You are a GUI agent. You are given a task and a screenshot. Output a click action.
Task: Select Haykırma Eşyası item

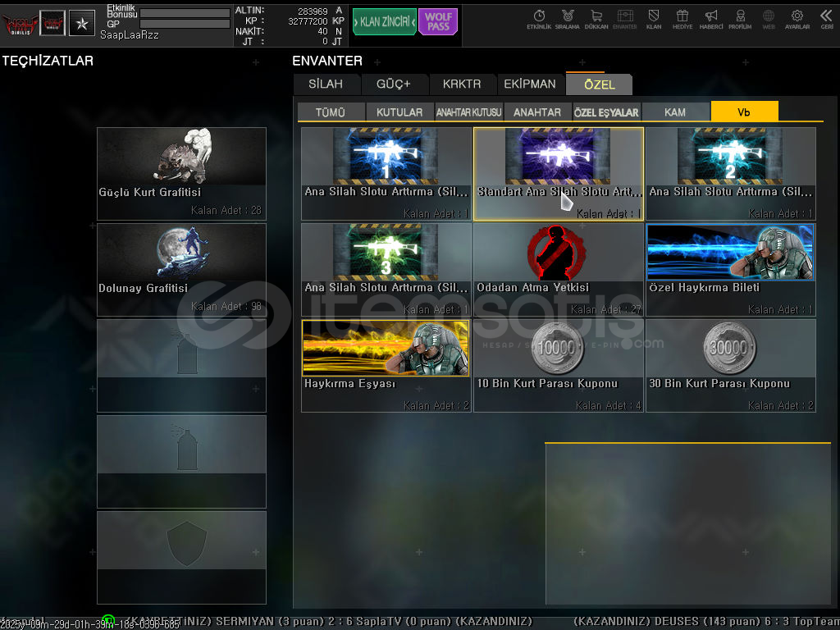coord(386,366)
